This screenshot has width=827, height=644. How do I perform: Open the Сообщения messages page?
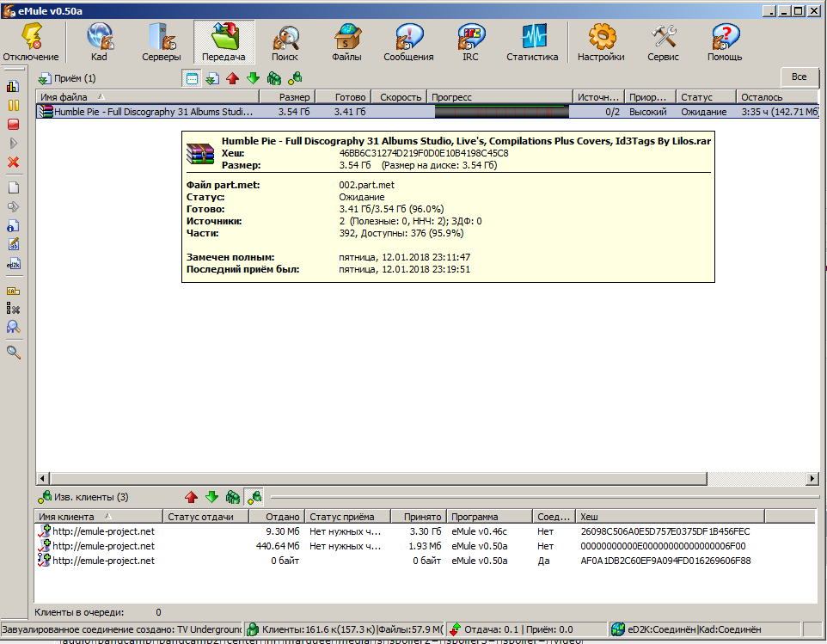pyautogui.click(x=408, y=42)
